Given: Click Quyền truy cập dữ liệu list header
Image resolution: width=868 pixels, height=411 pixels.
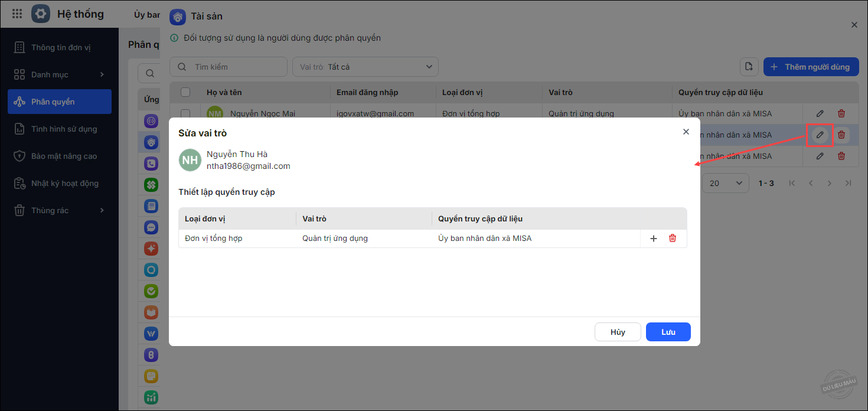Looking at the screenshot, I should pyautogui.click(x=720, y=92).
